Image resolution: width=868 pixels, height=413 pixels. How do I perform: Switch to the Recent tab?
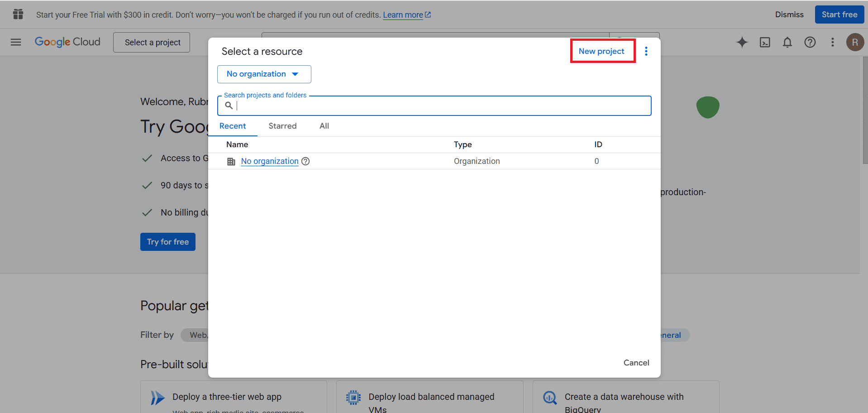click(233, 126)
